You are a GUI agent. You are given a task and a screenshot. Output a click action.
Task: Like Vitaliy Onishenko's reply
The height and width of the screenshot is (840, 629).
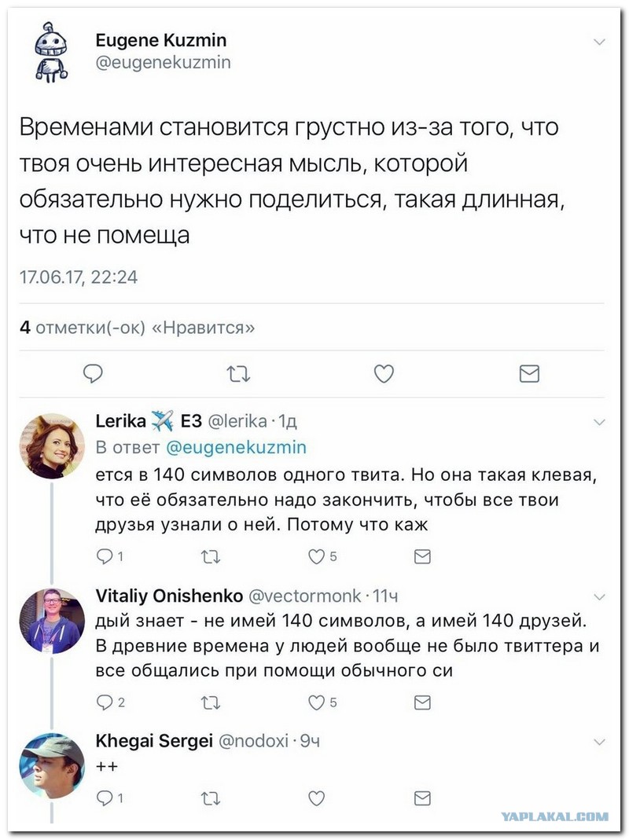(322, 702)
